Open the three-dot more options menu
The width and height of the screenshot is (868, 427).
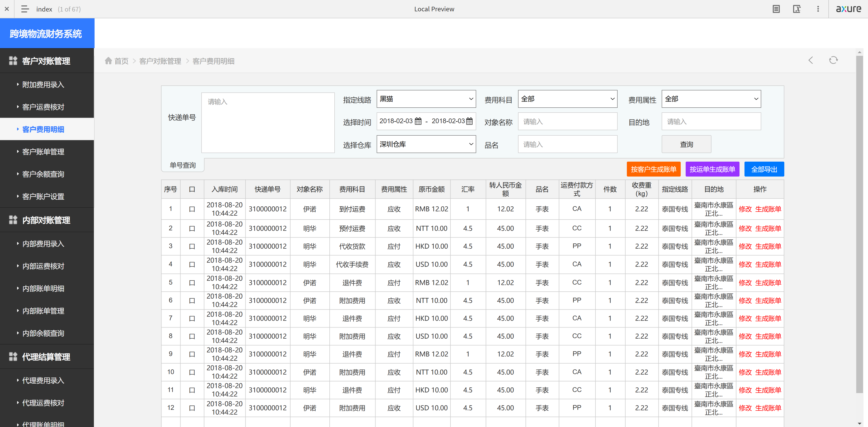tap(818, 9)
